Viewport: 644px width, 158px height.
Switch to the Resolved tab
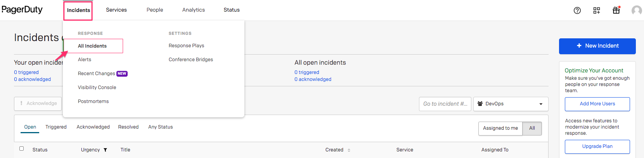pyautogui.click(x=128, y=127)
